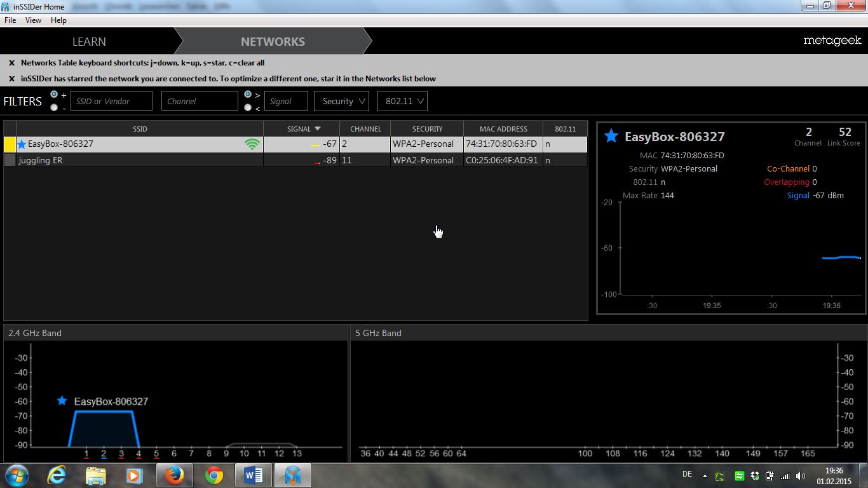Select the less-than signal filter radio
The height and width of the screenshot is (488, 868).
[x=248, y=107]
